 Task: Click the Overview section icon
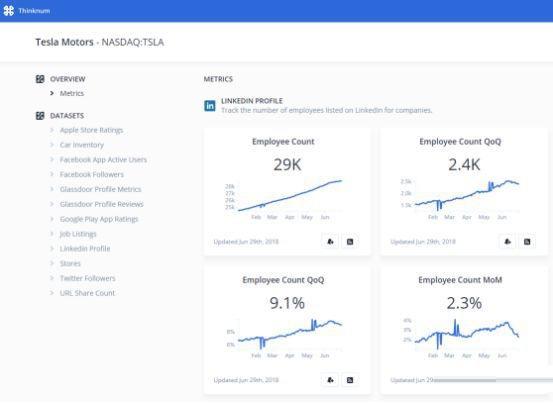40,79
